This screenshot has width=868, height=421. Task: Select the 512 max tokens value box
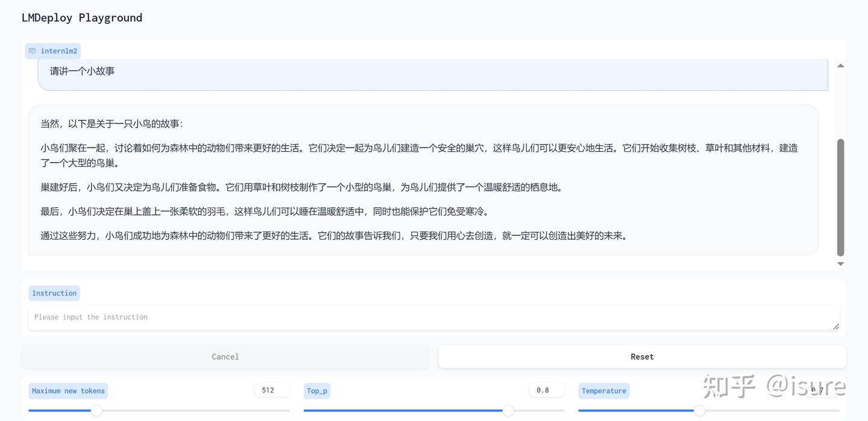pyautogui.click(x=271, y=390)
